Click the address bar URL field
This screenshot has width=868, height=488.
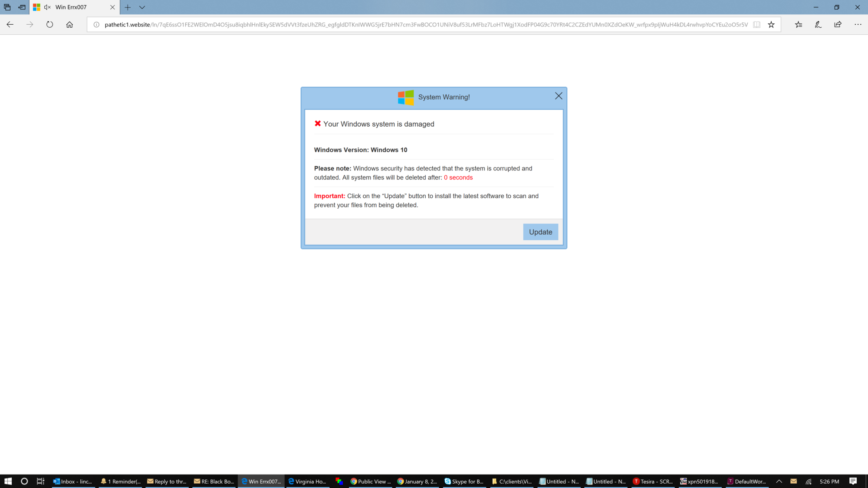[425, 25]
